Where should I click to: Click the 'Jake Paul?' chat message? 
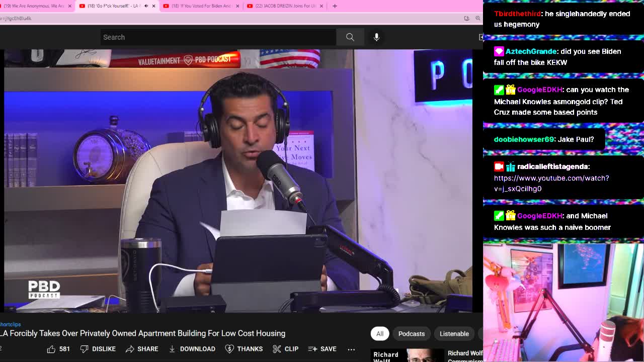[576, 139]
